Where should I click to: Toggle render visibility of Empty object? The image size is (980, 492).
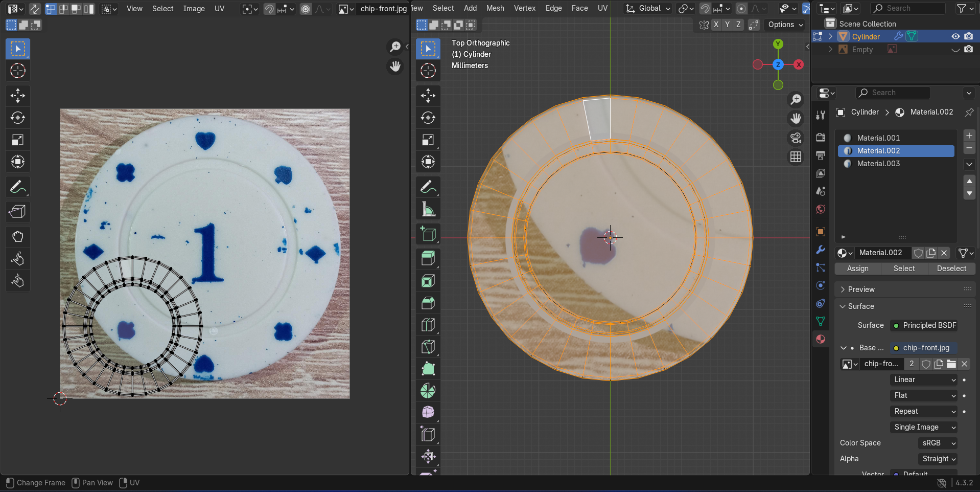[x=968, y=50]
